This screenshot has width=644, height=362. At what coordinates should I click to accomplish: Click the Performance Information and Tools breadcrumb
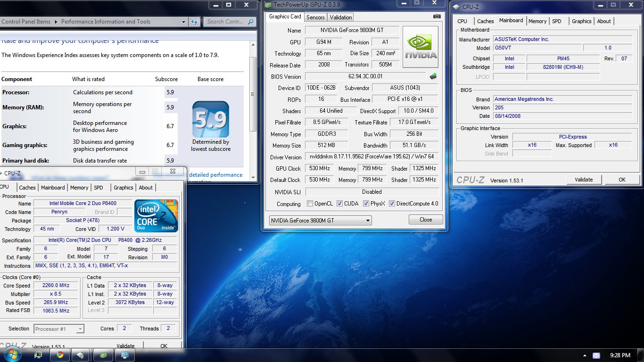(x=106, y=22)
